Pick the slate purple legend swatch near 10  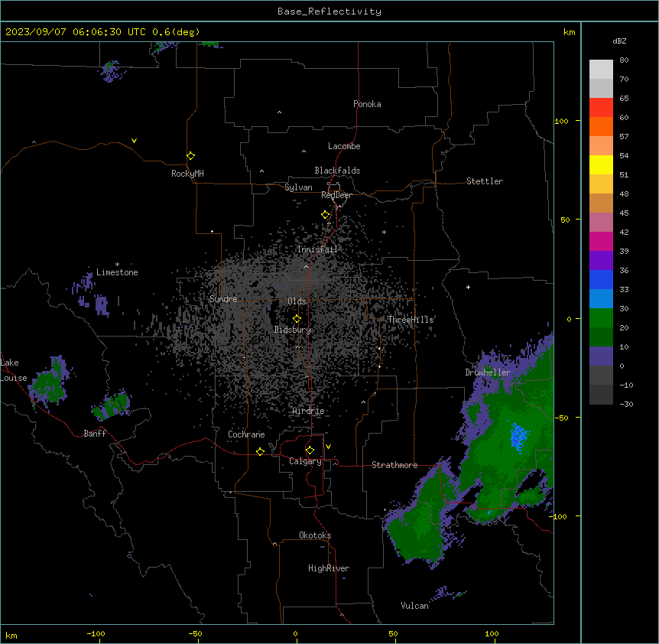click(x=601, y=356)
